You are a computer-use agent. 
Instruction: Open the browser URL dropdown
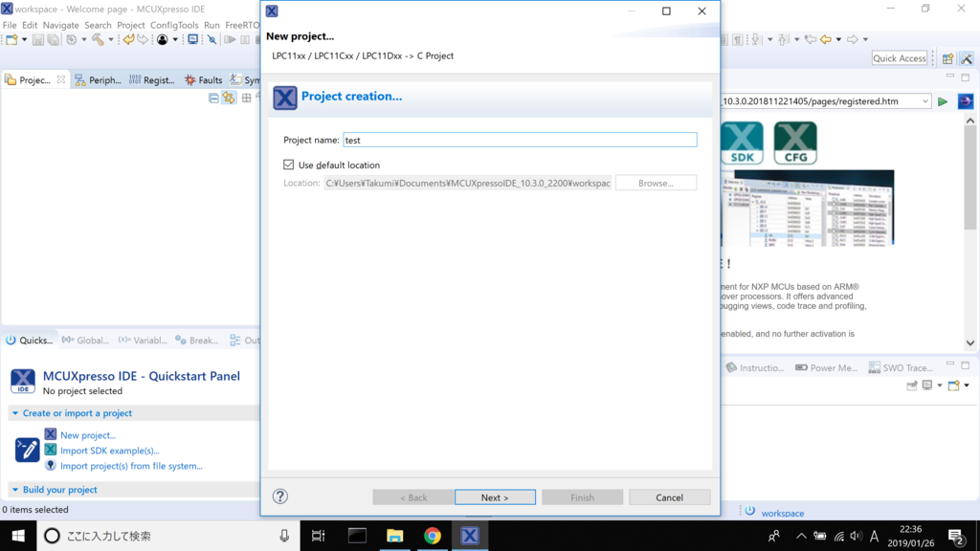(925, 101)
